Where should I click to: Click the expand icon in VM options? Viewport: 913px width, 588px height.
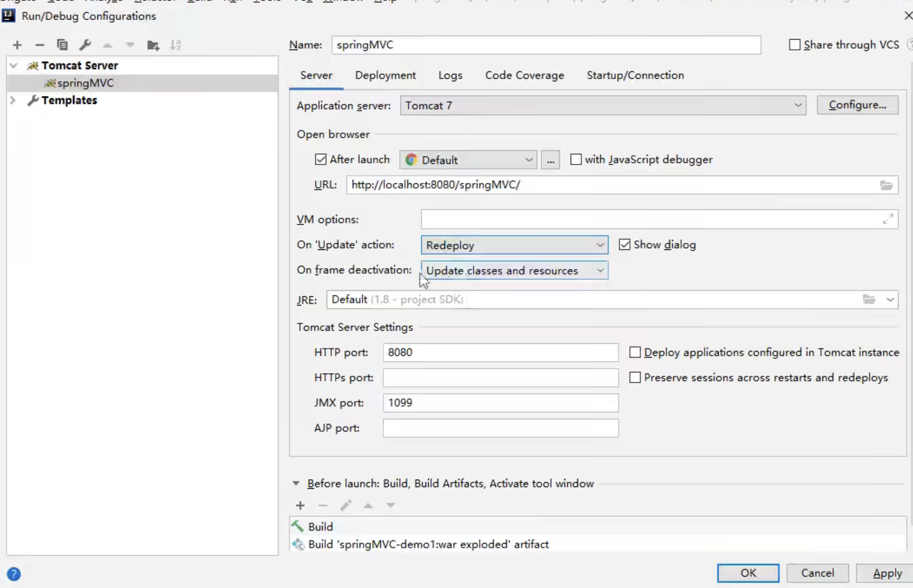888,219
